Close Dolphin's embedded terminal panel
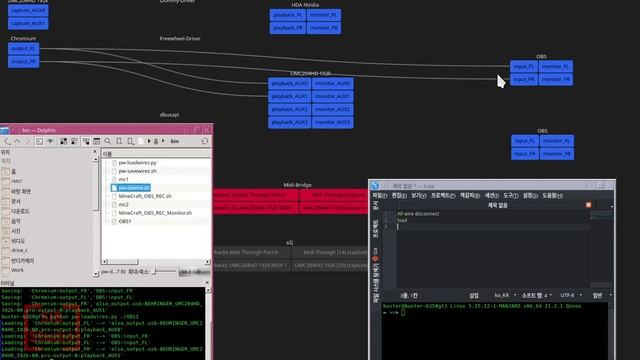Screen dimensions: 640x360 (x=207, y=282)
